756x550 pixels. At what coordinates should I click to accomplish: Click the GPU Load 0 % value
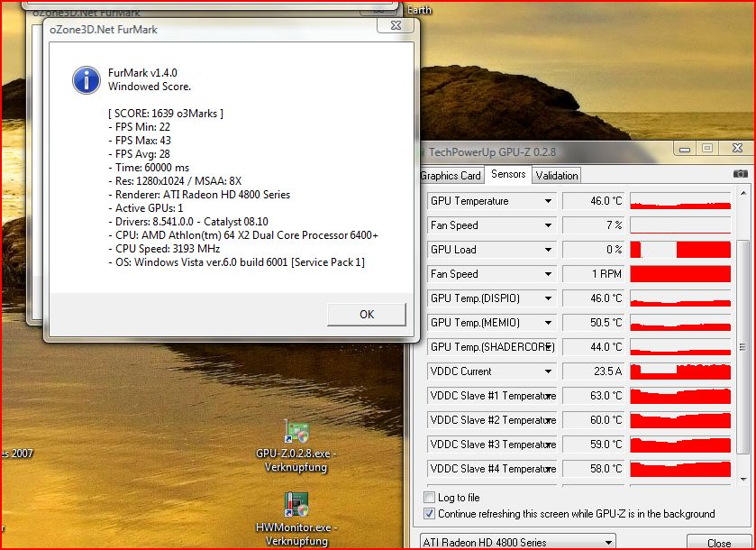click(594, 250)
